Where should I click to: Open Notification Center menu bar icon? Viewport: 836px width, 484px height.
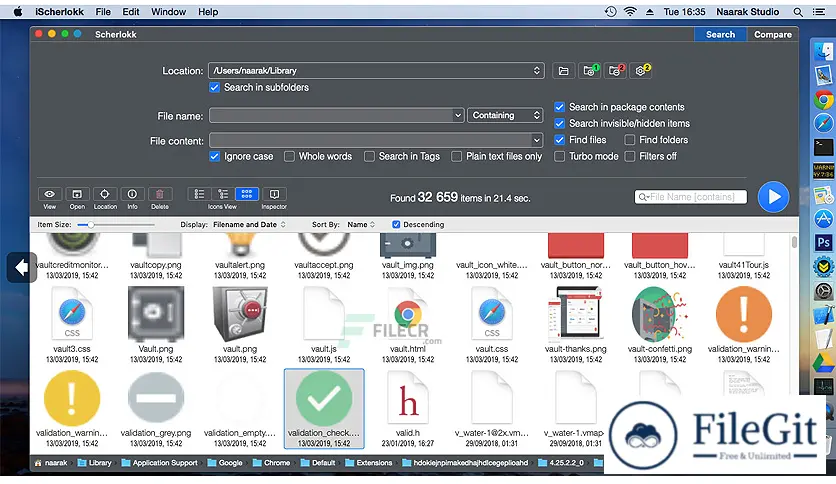coord(819,12)
